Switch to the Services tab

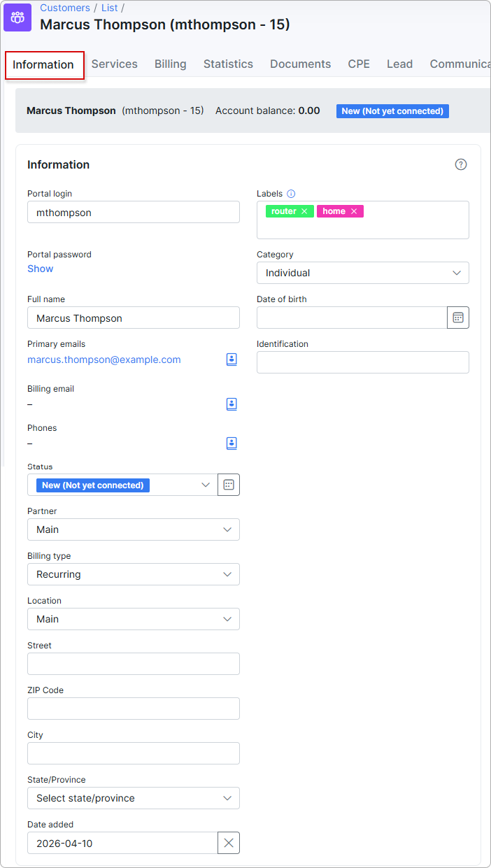tap(115, 64)
